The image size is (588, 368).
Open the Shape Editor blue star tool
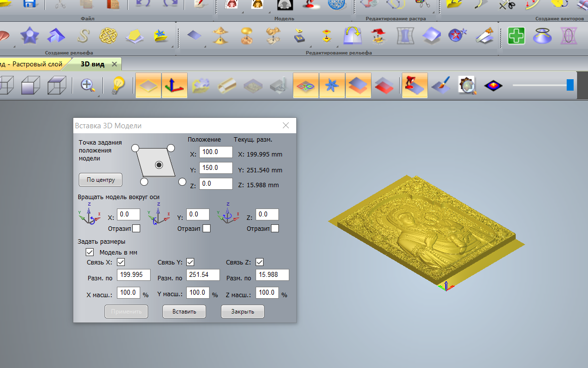pos(30,36)
